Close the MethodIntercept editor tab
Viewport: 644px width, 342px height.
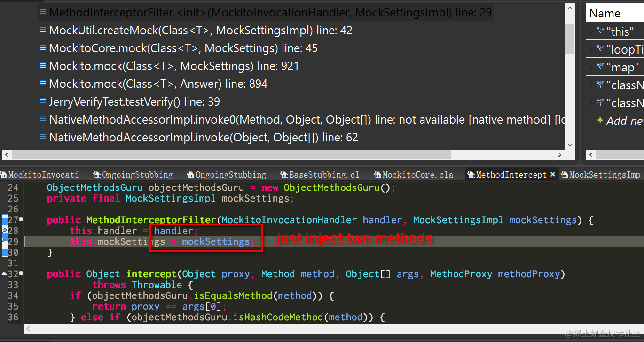[553, 174]
